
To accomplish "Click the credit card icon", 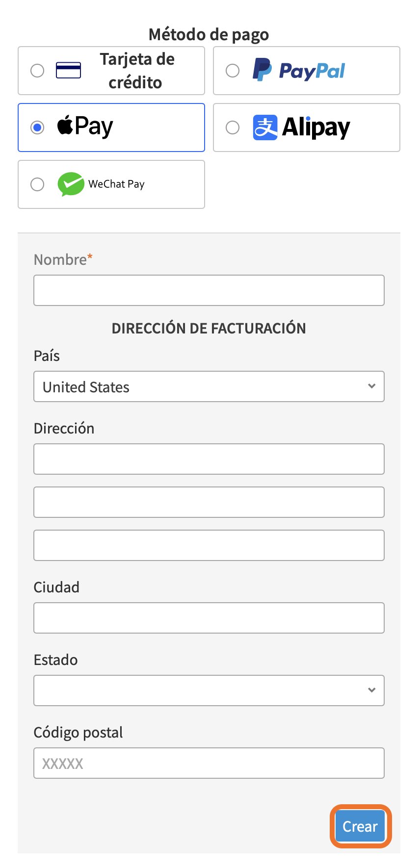I will point(68,71).
